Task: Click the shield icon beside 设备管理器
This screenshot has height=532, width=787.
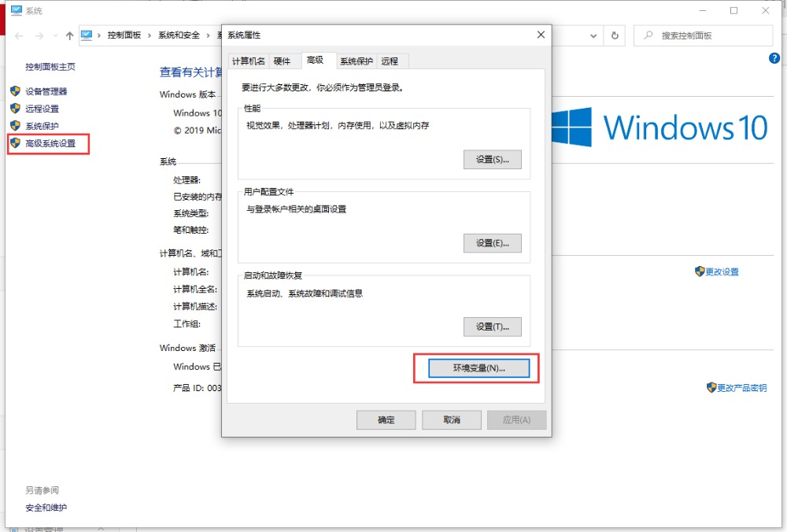Action: coord(15,91)
